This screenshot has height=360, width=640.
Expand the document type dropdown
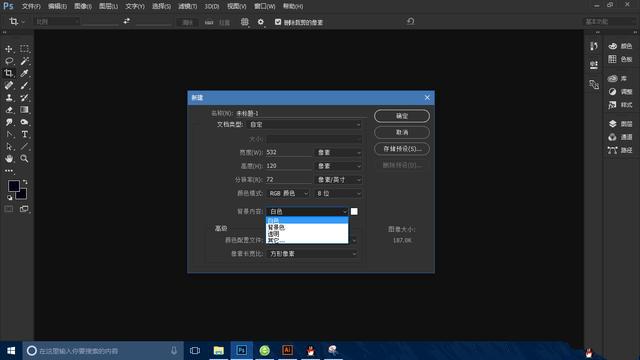click(305, 124)
